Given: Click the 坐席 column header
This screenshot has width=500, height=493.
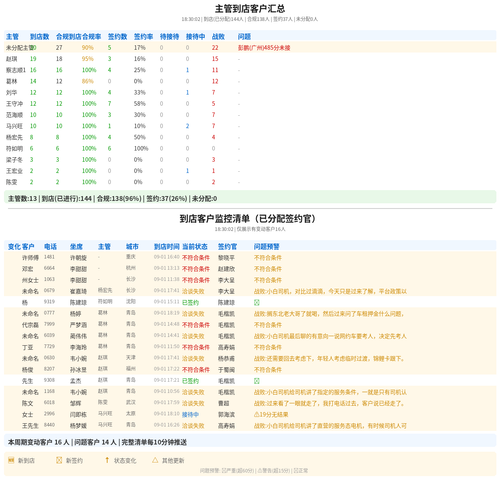Looking at the screenshot, I should click(x=76, y=247).
